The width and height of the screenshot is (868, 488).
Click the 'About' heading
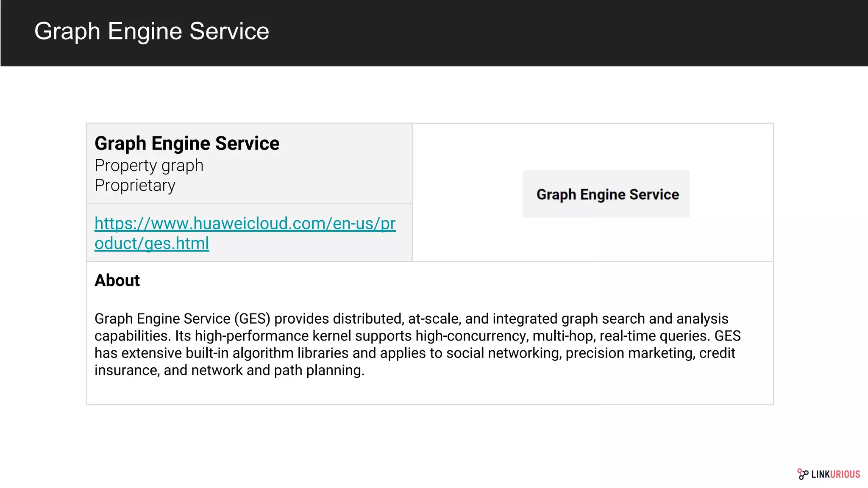(x=117, y=280)
